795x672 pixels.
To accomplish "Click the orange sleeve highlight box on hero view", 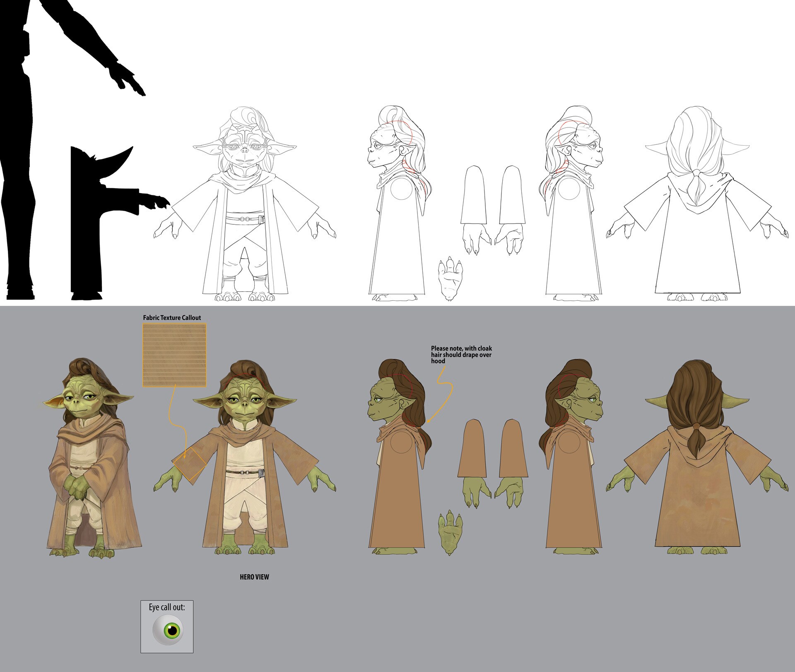I will [x=189, y=464].
